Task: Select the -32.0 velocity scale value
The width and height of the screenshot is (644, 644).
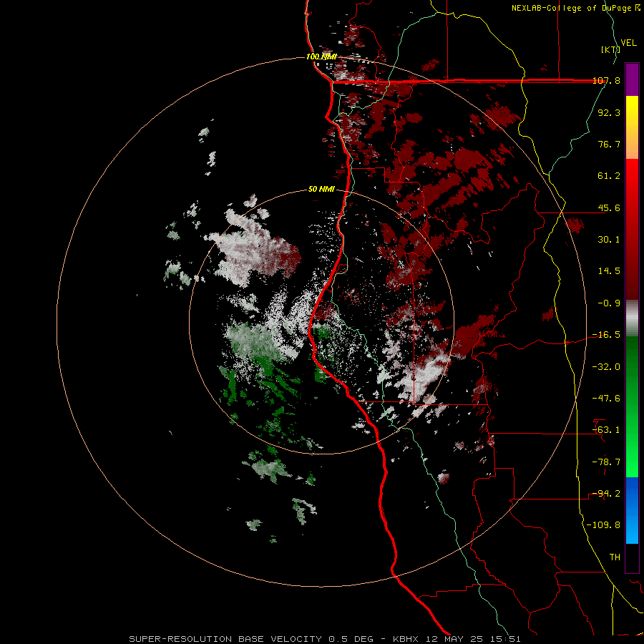Action: point(606,367)
